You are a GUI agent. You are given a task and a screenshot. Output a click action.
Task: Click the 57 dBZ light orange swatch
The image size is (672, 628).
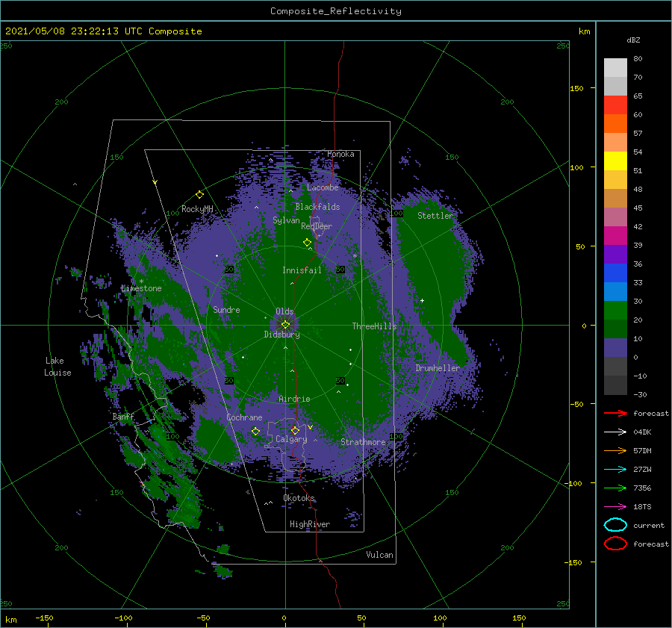point(615,142)
